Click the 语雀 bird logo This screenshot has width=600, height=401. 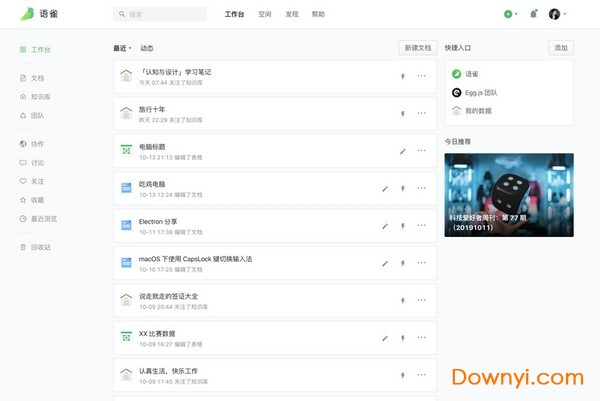[27, 14]
